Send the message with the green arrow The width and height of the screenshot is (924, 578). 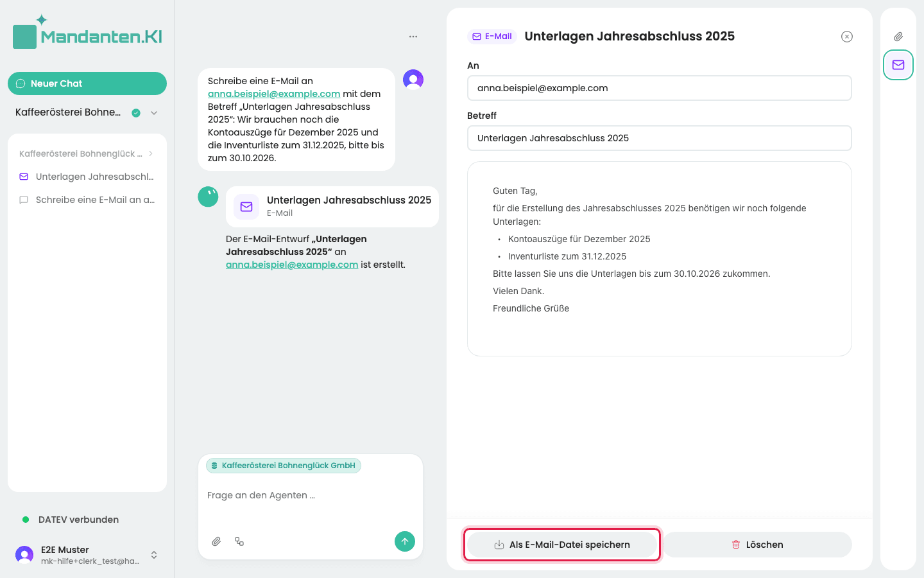tap(405, 541)
